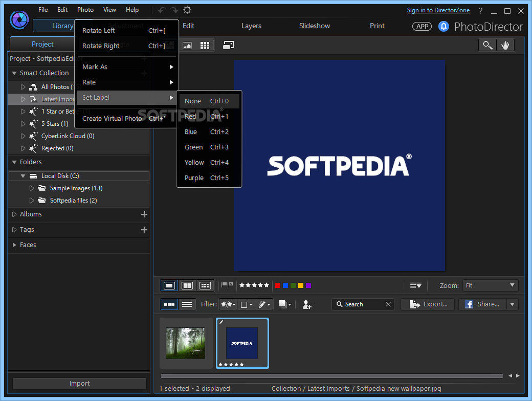
Task: Open the edited filter pencil dropdown
Action: pyautogui.click(x=264, y=304)
